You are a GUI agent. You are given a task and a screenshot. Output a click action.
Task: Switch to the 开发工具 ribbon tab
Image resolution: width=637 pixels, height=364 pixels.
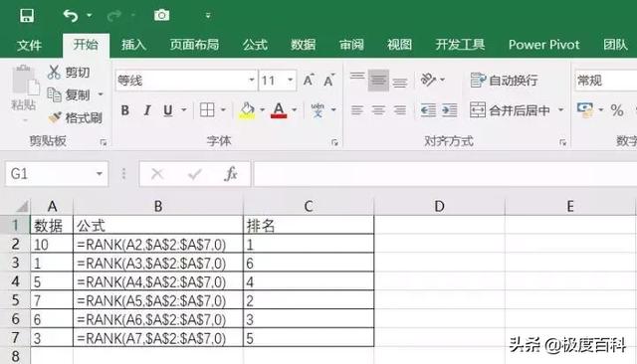[460, 44]
